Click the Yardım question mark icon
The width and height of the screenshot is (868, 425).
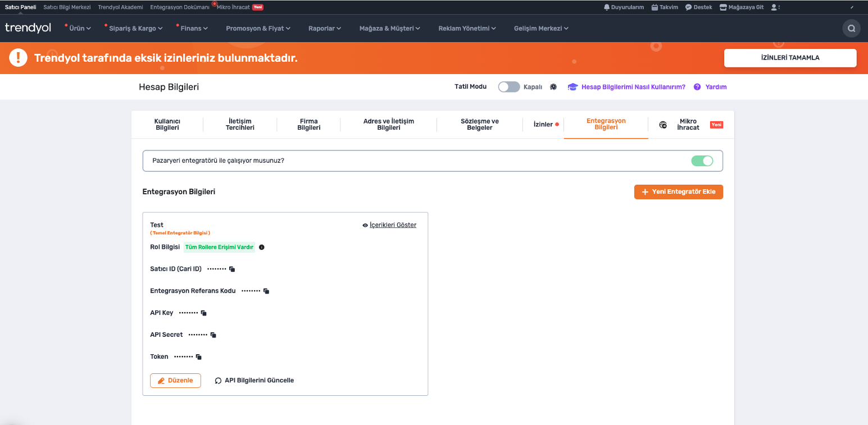point(697,87)
